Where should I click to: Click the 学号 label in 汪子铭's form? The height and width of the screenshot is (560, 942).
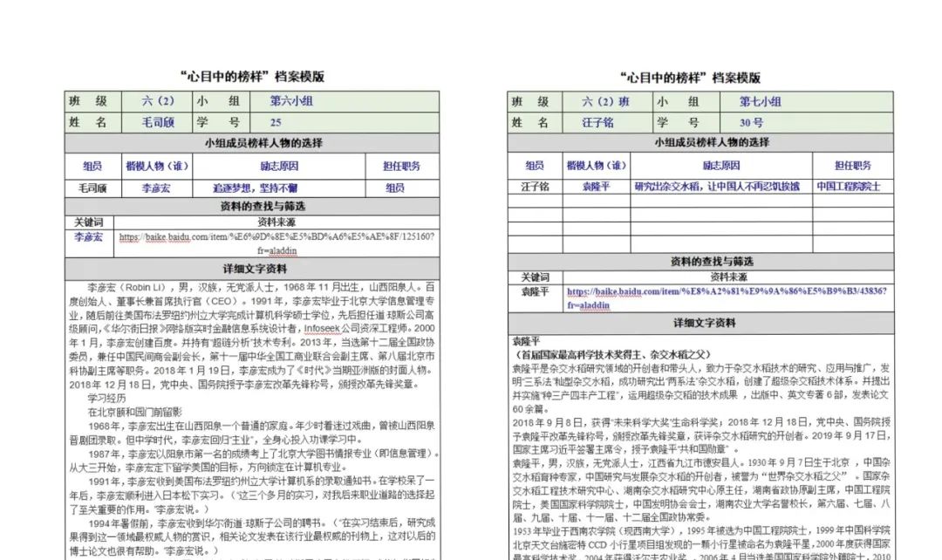(x=678, y=123)
